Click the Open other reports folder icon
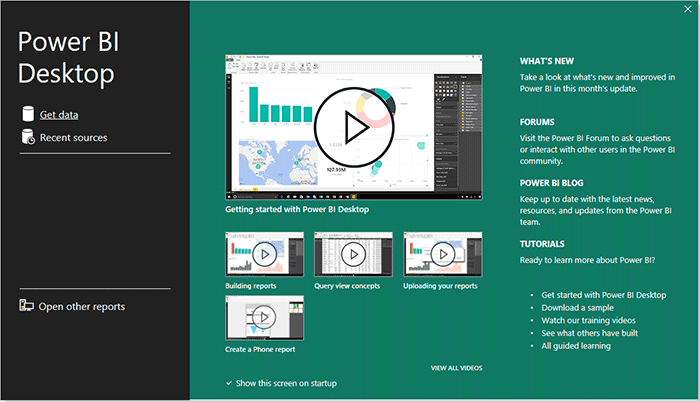The width and height of the screenshot is (700, 402). click(27, 306)
